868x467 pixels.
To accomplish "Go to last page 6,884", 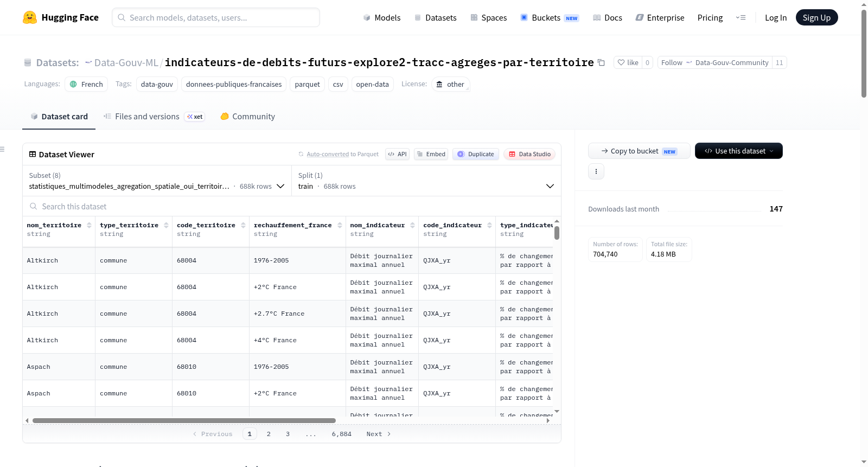I will pos(342,434).
